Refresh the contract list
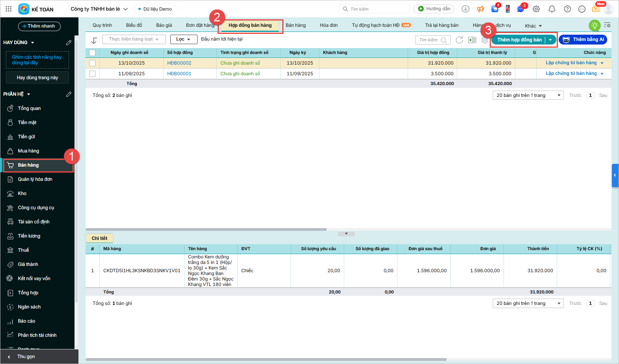The image size is (619, 364). tap(459, 40)
